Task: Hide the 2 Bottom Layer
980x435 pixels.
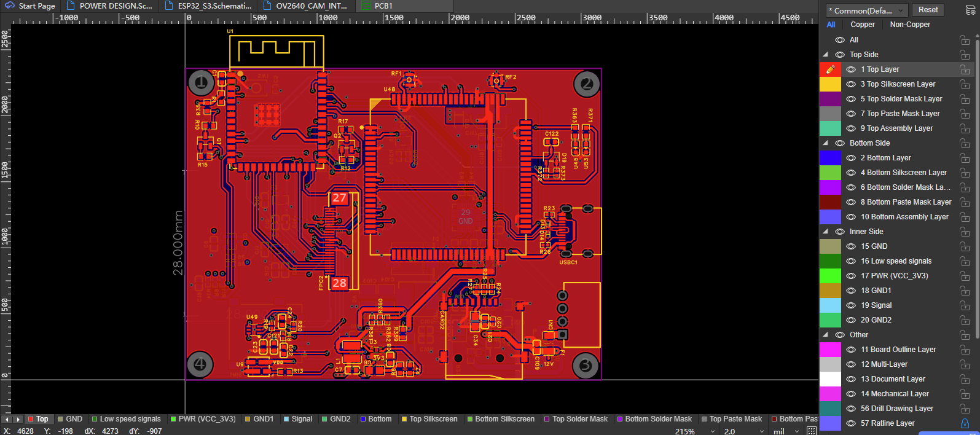Action: [851, 158]
